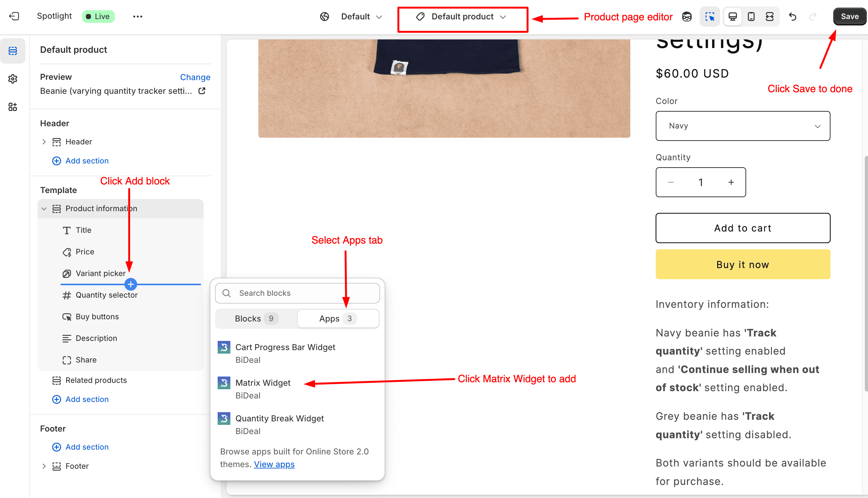Click the beanie product image
Screen dimensions: 868x498
(x=444, y=88)
